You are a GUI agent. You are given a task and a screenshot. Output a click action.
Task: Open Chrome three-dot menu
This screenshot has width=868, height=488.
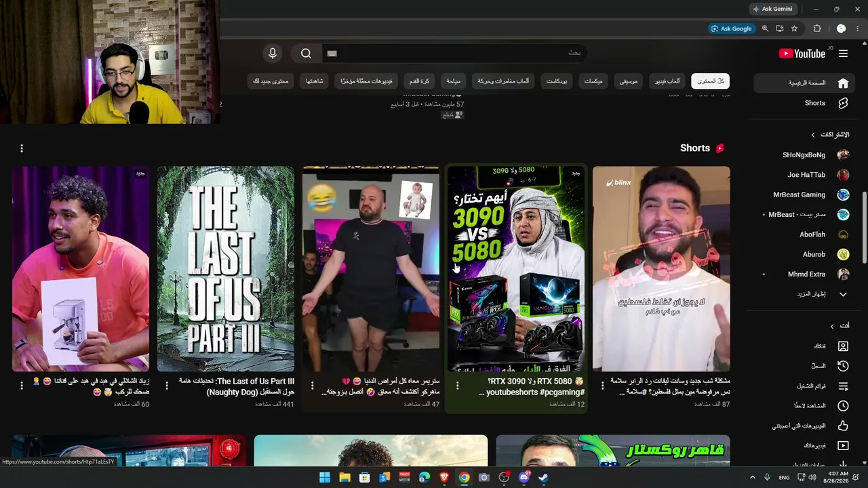click(x=859, y=28)
